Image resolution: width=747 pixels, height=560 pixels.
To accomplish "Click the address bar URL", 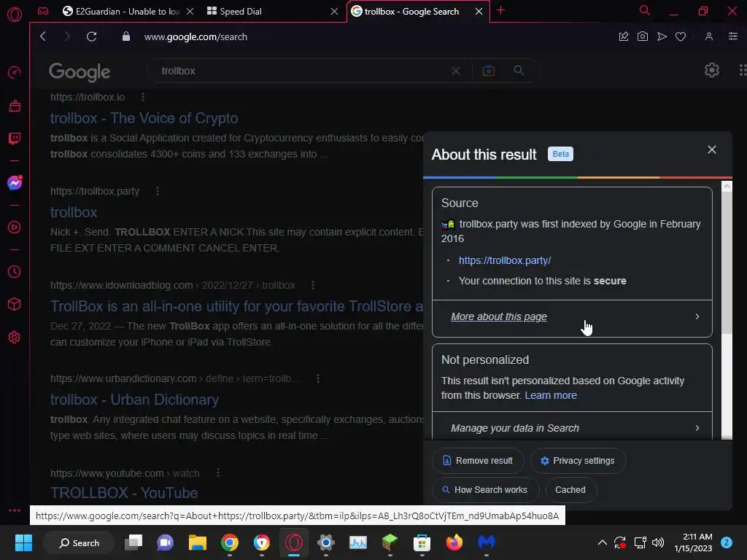I will tap(196, 36).
